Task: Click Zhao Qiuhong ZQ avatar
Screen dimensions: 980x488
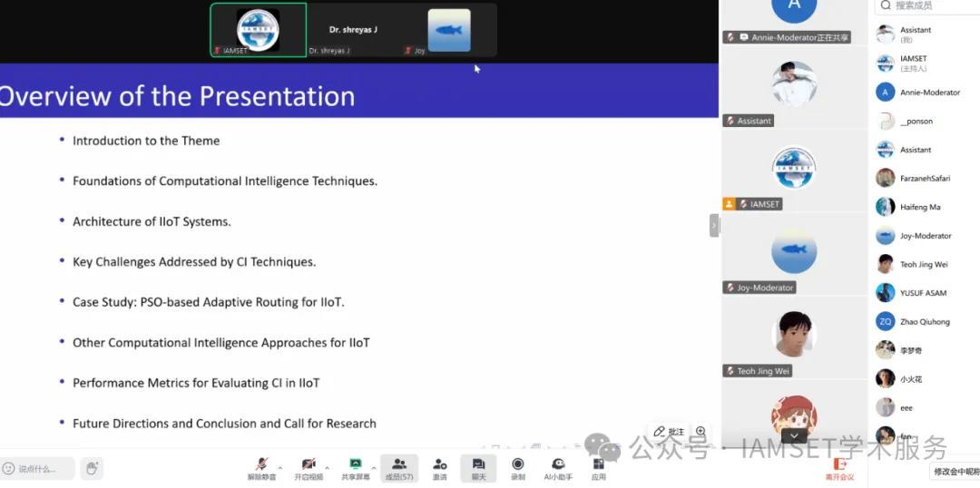Action: (885, 321)
